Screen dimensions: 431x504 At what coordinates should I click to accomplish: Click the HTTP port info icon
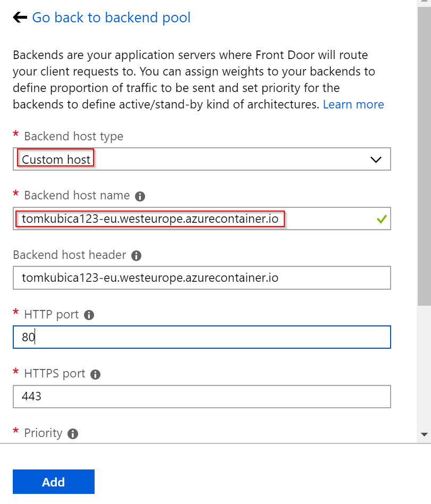pyautogui.click(x=89, y=315)
